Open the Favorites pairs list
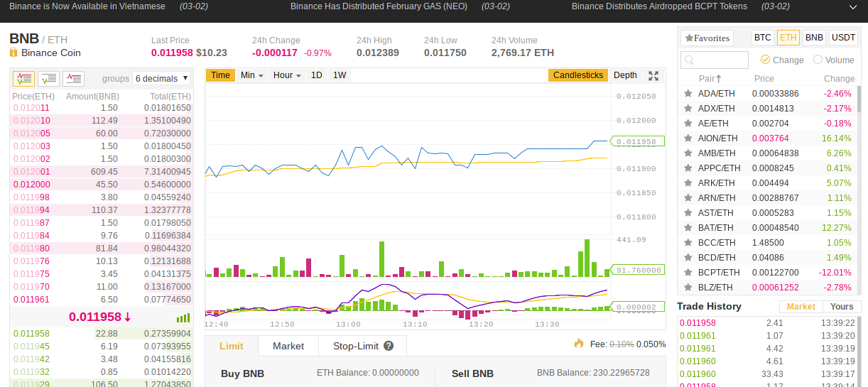The image size is (868, 387). coord(707,38)
